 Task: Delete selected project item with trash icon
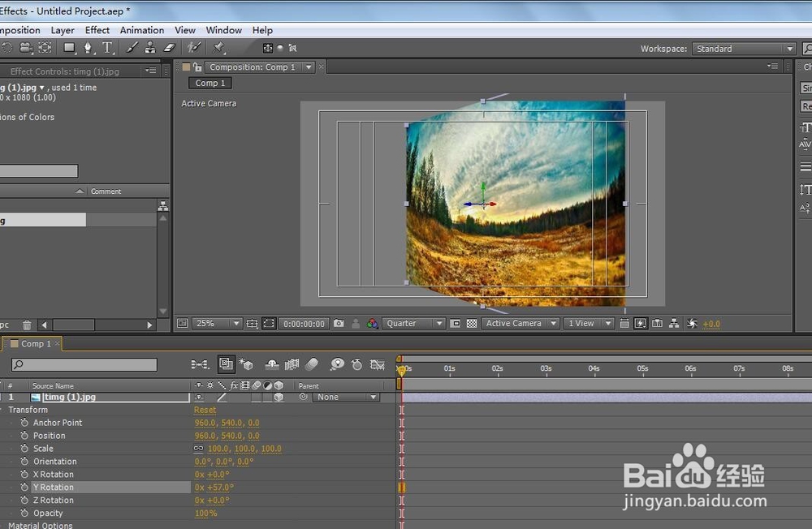click(27, 325)
